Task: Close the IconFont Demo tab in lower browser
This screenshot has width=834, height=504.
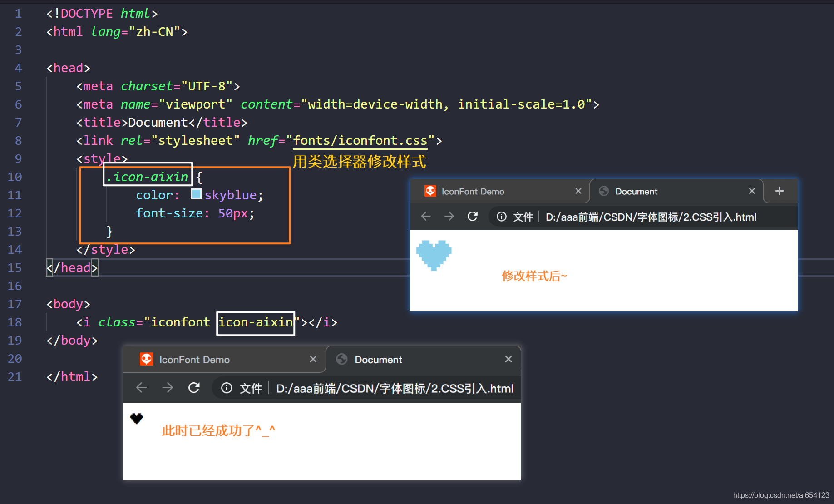Action: (313, 359)
